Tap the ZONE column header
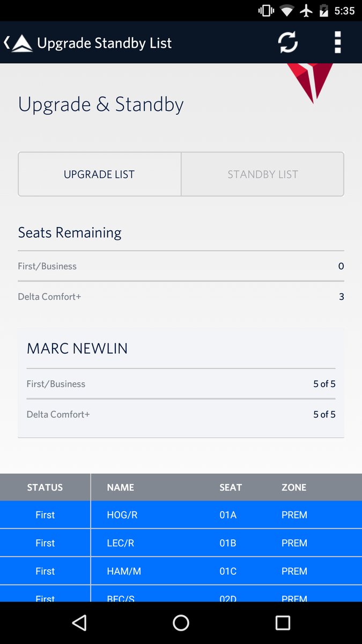 [x=294, y=487]
